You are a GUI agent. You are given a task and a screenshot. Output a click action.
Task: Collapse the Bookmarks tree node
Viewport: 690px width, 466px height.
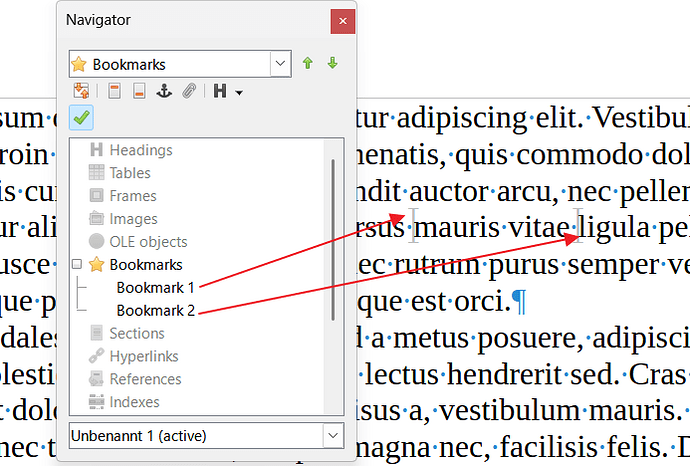[x=76, y=265]
